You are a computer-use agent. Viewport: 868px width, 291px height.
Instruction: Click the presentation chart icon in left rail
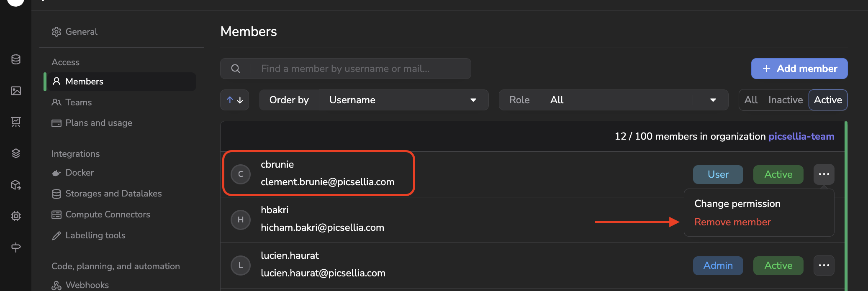16,122
